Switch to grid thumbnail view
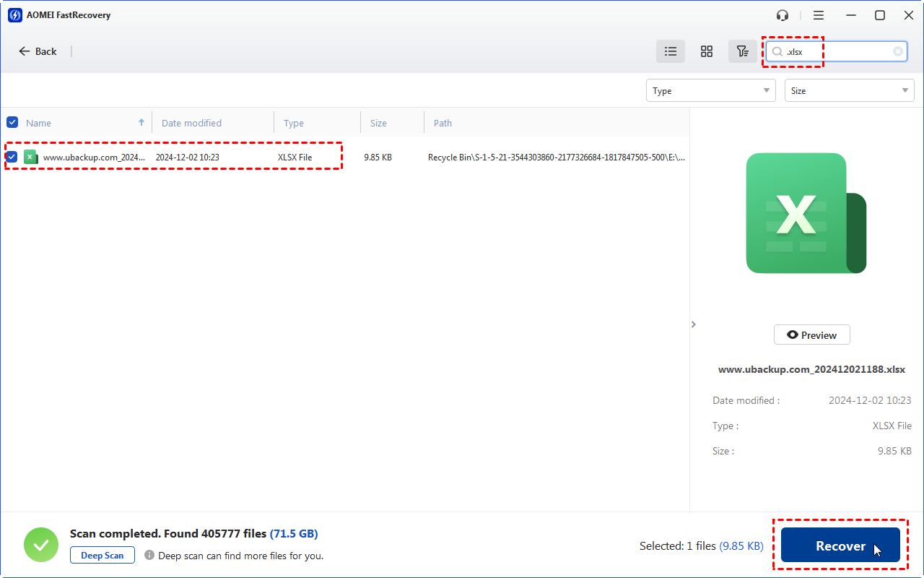 707,51
